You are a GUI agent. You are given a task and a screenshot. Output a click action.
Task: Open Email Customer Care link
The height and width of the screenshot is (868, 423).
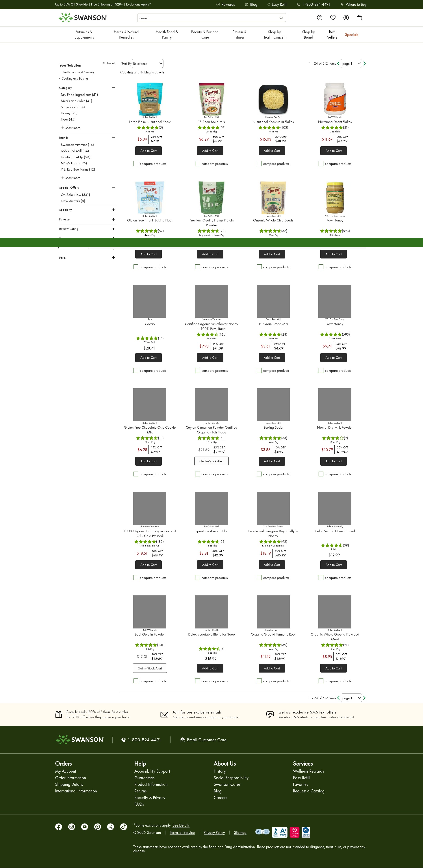click(203, 740)
